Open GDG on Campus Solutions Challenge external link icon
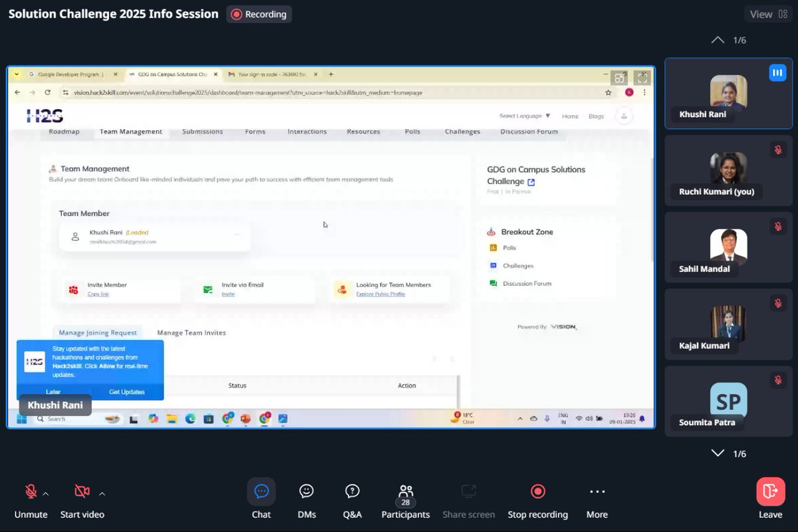This screenshot has height=532, width=798. [x=531, y=182]
